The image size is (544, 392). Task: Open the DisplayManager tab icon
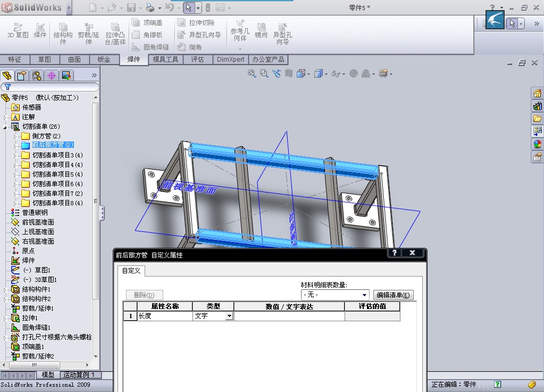point(66,76)
